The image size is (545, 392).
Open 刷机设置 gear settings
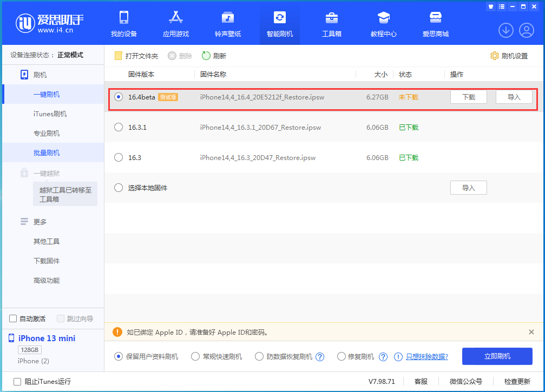(509, 56)
